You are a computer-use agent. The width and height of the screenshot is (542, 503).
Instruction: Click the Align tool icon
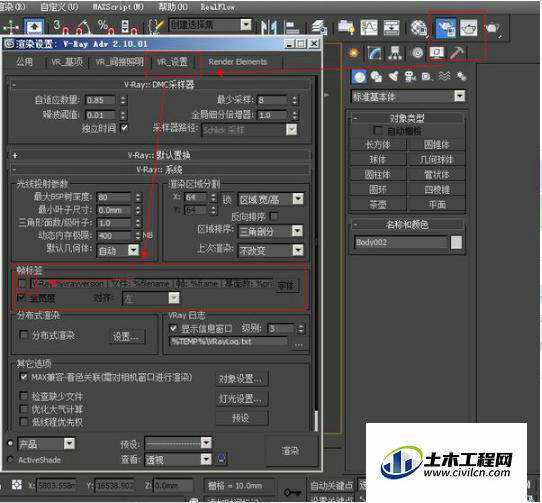tap(292, 28)
